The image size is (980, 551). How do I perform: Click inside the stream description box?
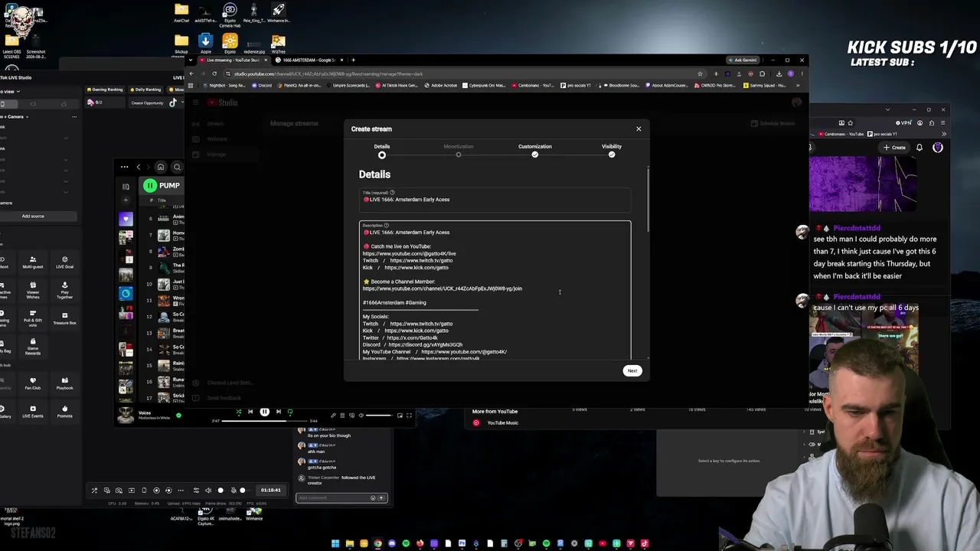(495, 290)
